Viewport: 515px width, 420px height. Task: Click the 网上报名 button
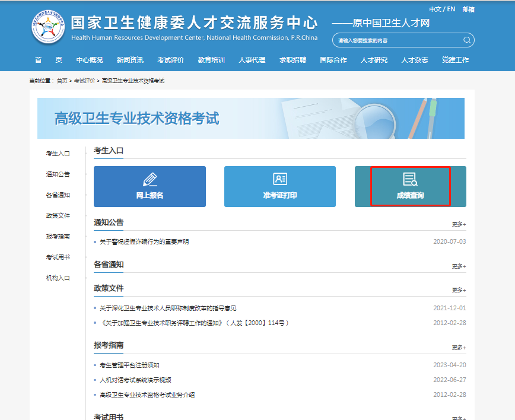pos(150,186)
